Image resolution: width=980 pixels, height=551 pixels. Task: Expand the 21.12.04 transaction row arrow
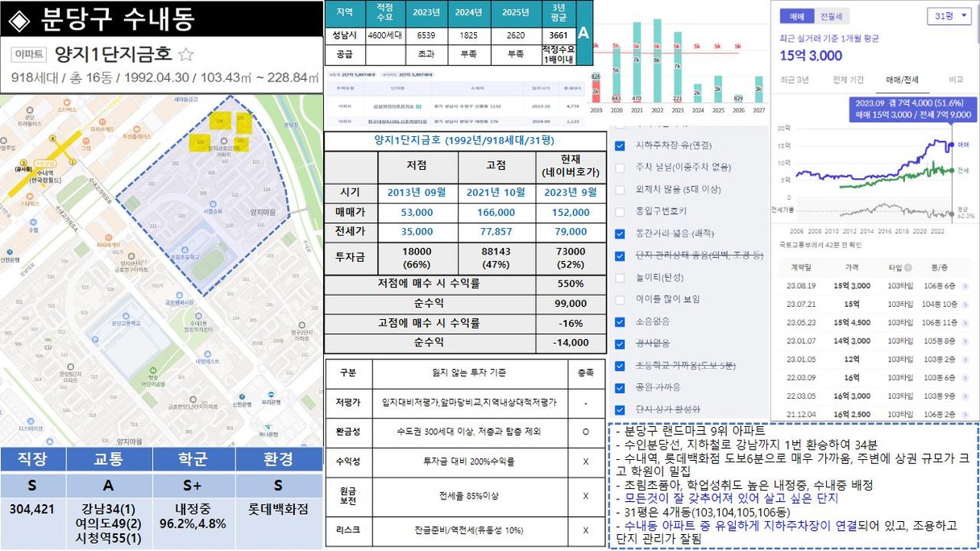[x=965, y=414]
